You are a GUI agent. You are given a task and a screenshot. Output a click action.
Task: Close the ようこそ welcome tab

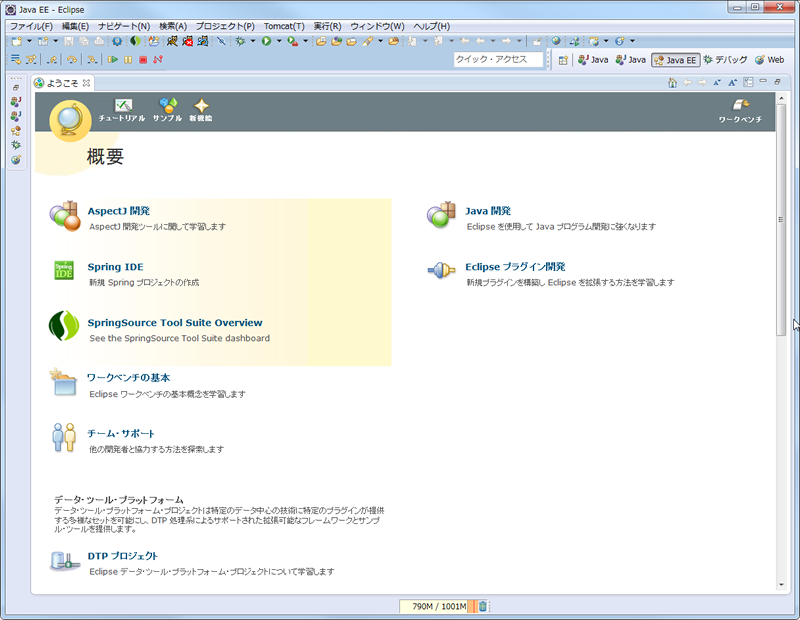(87, 83)
